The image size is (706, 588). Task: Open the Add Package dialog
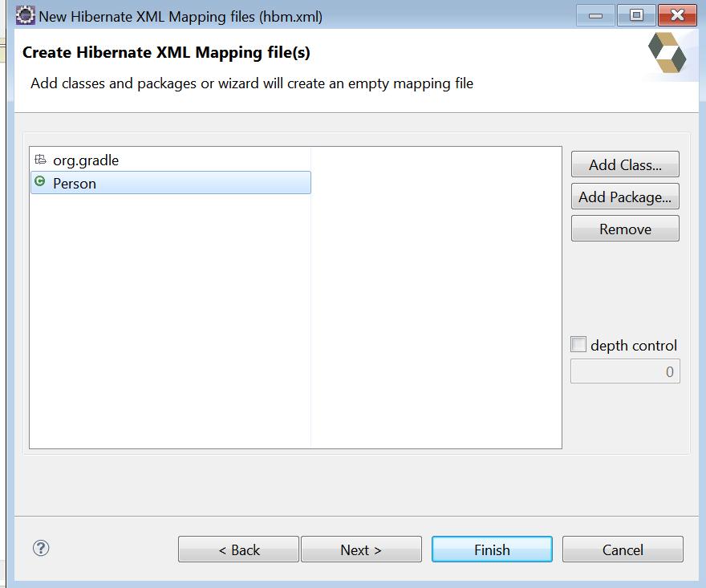pyautogui.click(x=625, y=197)
